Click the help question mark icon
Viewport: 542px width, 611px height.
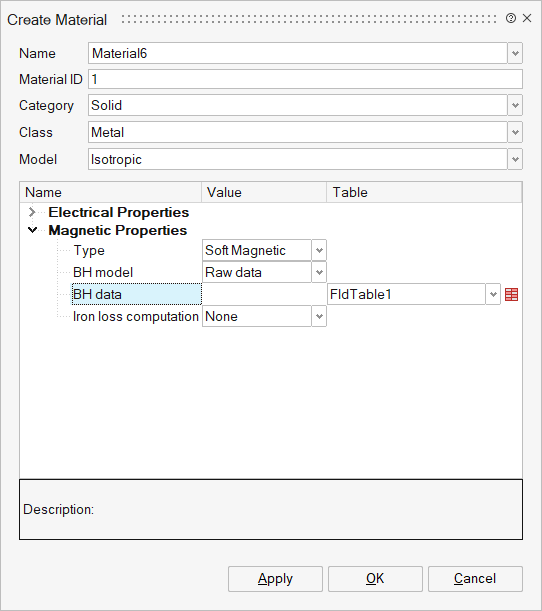511,18
